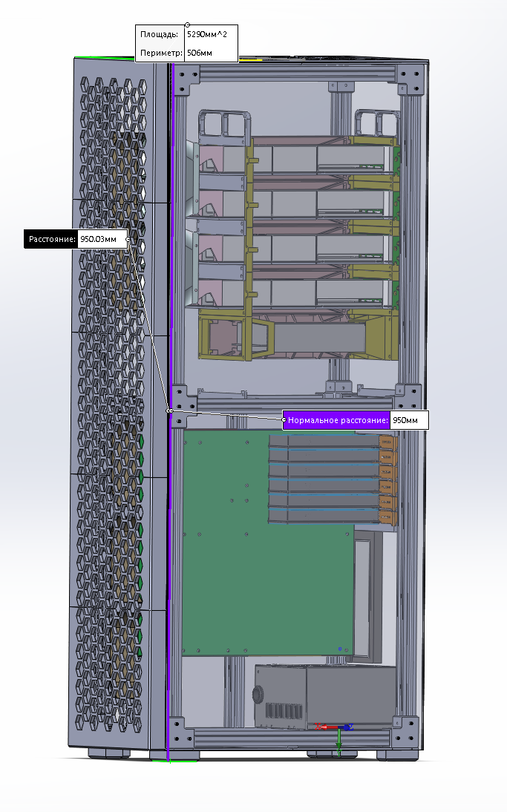Screen dimensions: 507x812
Task: Select the perforated honeycomb side panel
Action: (x=111, y=404)
